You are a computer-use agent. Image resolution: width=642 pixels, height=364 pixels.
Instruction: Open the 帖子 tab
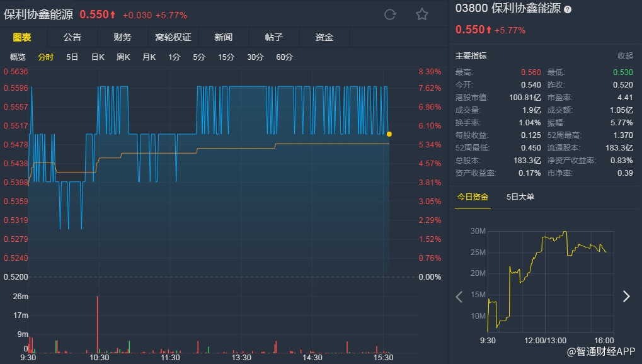coord(274,37)
